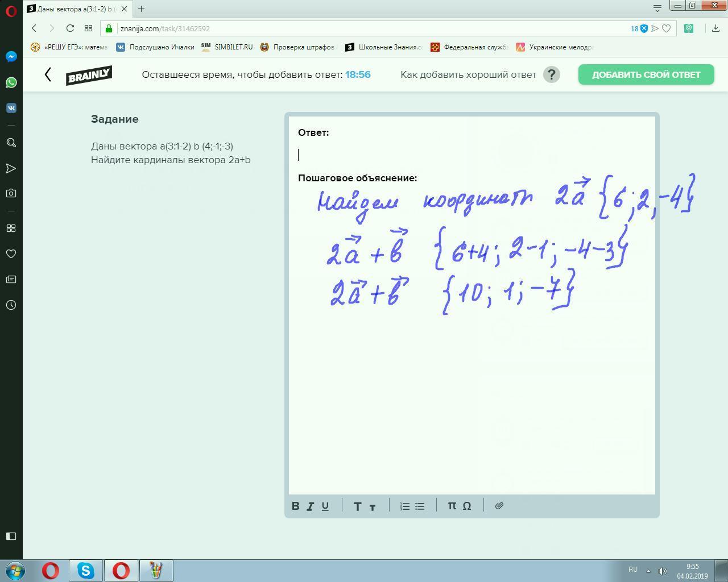Viewport: 728px width, 582px height.
Task: Open the sidebar news icon
Action: tap(11, 280)
